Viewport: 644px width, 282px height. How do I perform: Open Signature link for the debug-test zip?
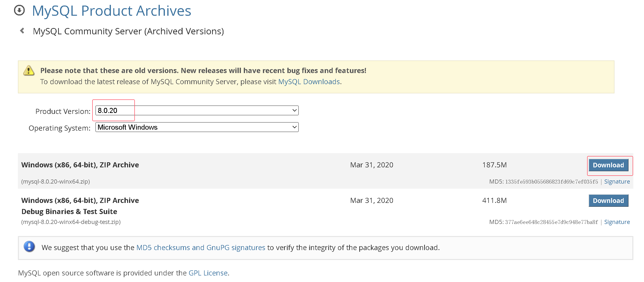617,222
